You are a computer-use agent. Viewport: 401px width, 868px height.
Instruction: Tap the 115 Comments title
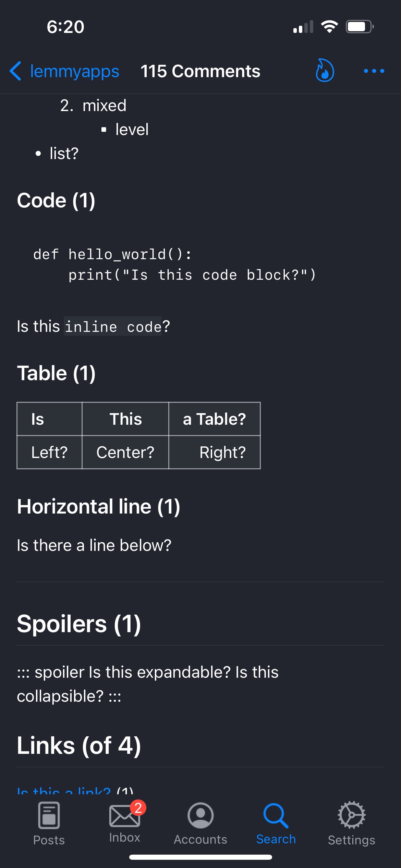click(x=200, y=71)
